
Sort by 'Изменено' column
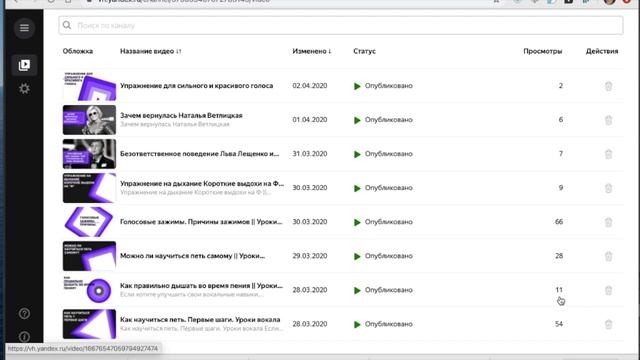click(312, 51)
